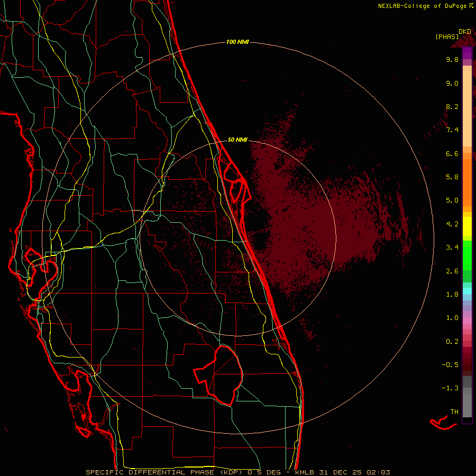Click the 5.8 value on color scale
Image resolution: width=476 pixels, height=476 pixels.
452,177
